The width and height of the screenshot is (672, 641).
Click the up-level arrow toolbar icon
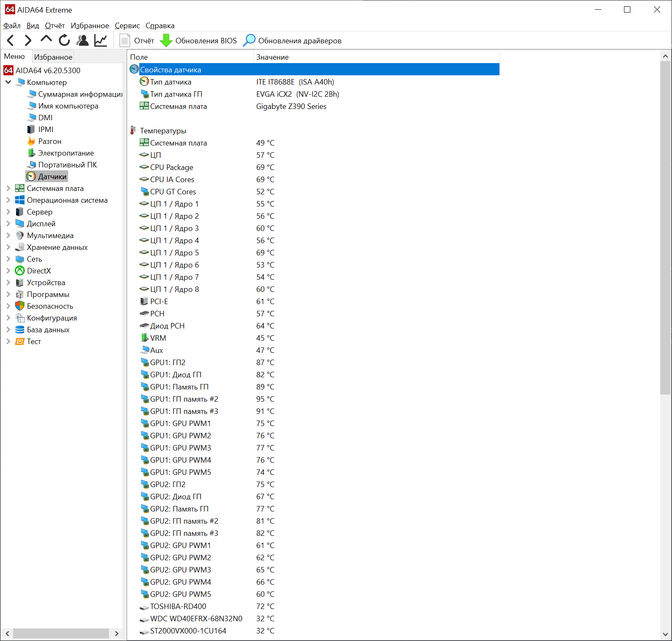coord(46,40)
